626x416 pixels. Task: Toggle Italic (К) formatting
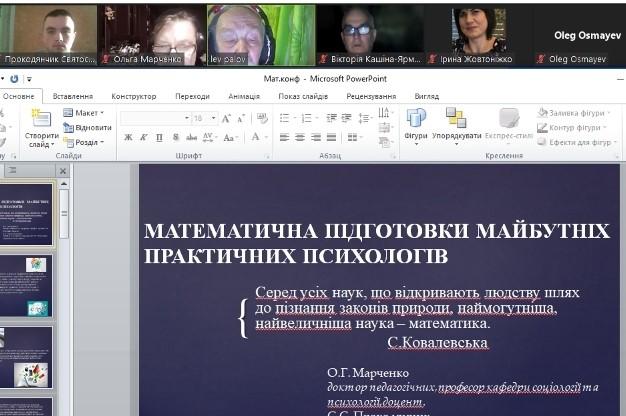pyautogui.click(x=143, y=138)
